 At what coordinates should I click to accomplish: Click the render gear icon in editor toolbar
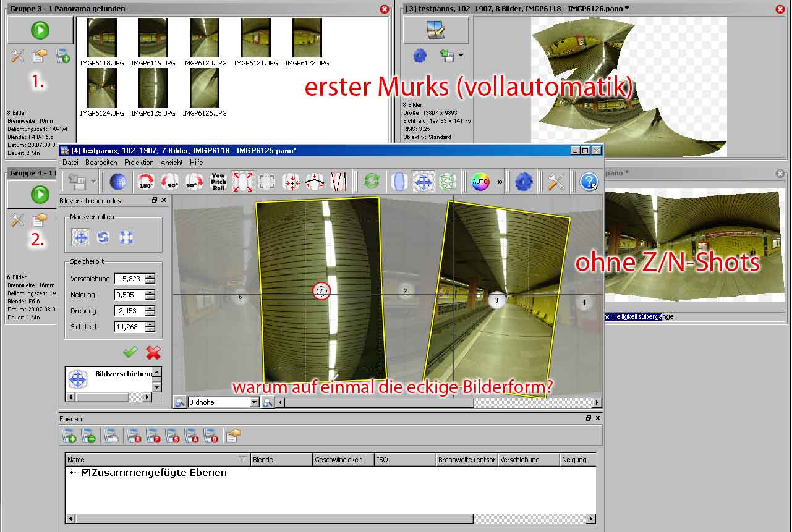[x=523, y=182]
